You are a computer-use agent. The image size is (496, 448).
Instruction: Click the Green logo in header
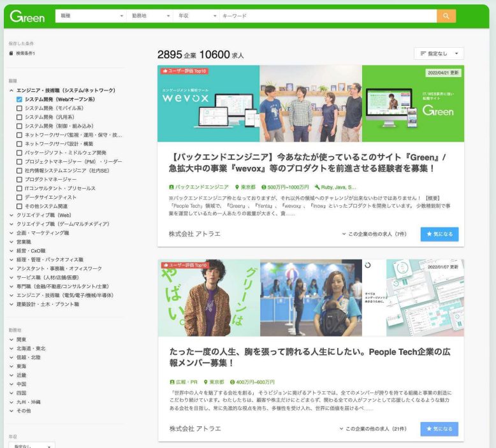point(27,16)
